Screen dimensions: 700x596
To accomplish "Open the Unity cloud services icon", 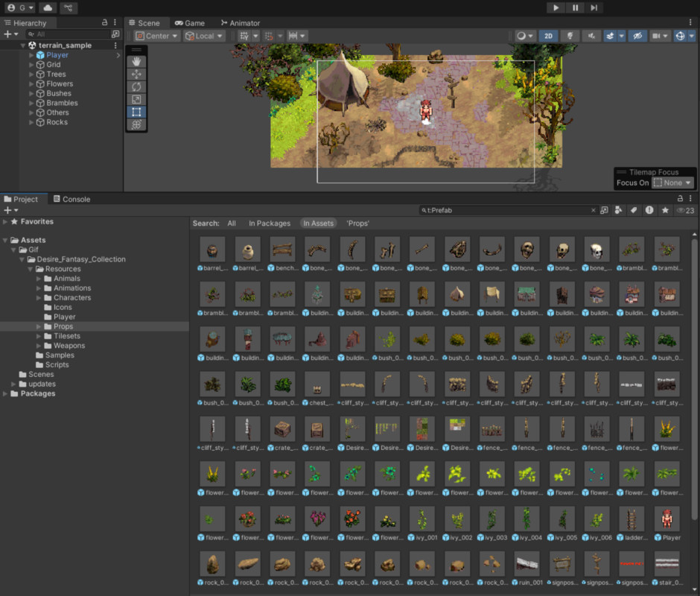I will (x=48, y=7).
